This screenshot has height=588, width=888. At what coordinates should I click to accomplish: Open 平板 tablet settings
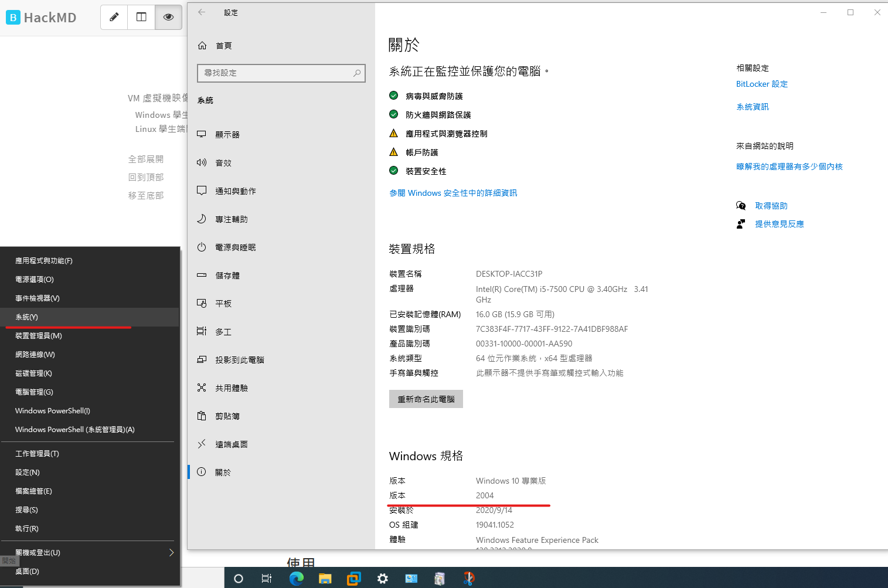pyautogui.click(x=281, y=304)
